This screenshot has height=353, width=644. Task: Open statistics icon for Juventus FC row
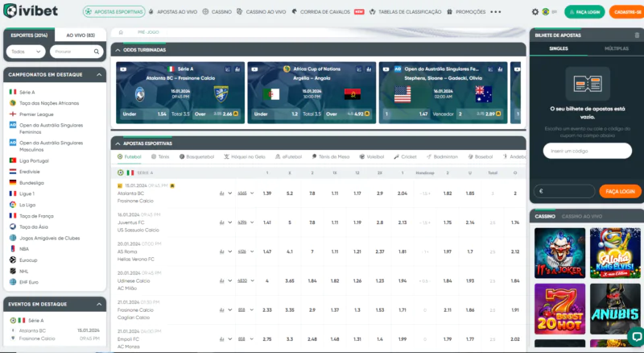pyautogui.click(x=222, y=222)
